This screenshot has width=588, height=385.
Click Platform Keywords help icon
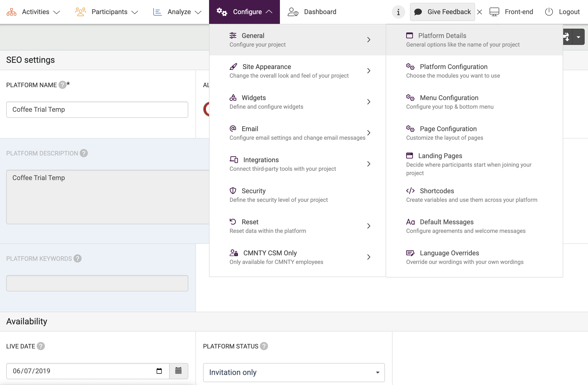[x=78, y=258]
